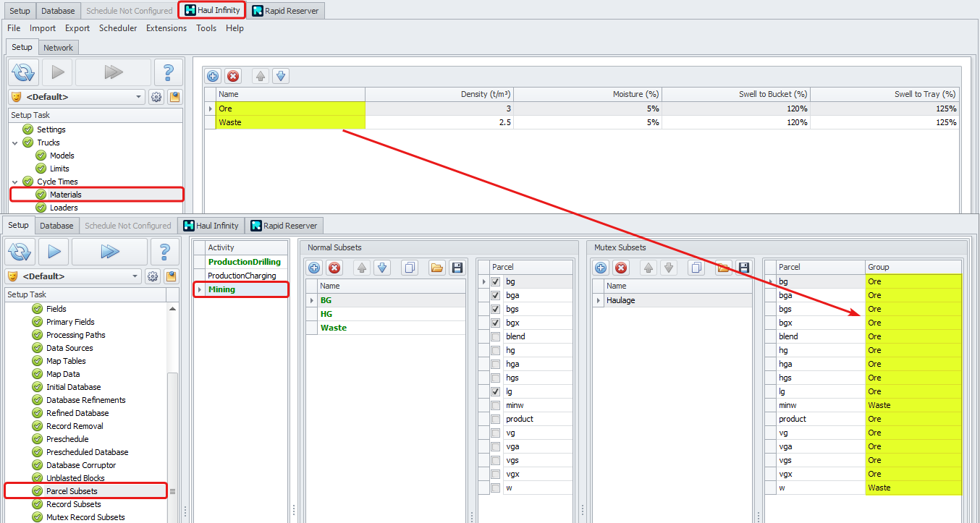Save Normal Subsets with the disk icon
This screenshot has width=980, height=523.
pyautogui.click(x=457, y=268)
